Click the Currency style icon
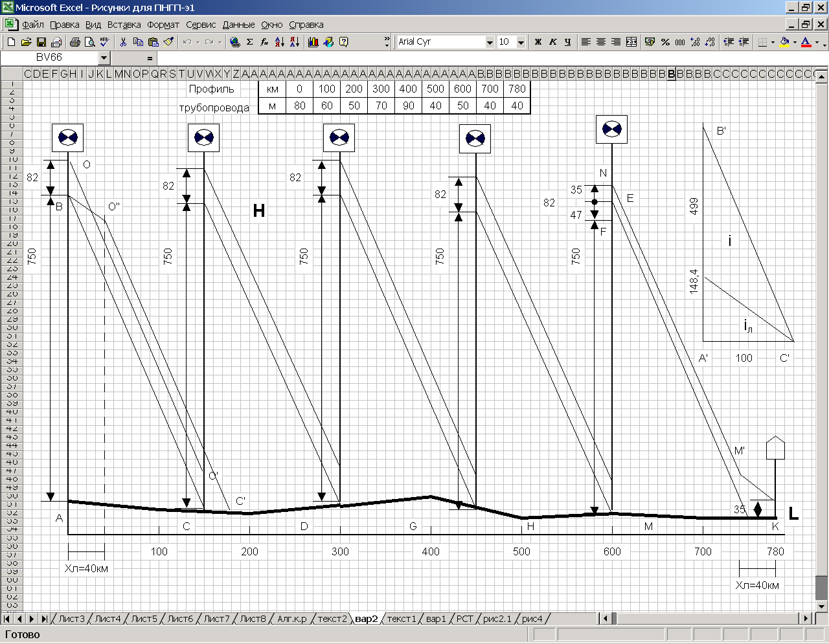829x644 pixels. (650, 42)
